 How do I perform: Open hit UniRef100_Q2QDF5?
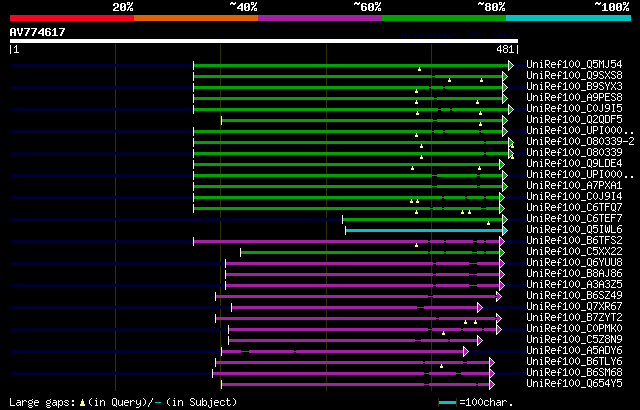pyautogui.click(x=574, y=120)
